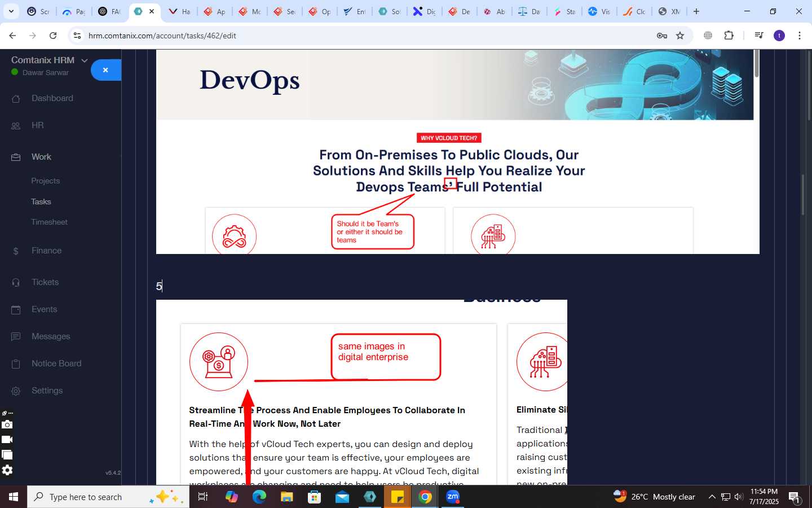Switch to the 'Pag' browser tab
Screen dimensions: 812x508
click(x=74, y=11)
